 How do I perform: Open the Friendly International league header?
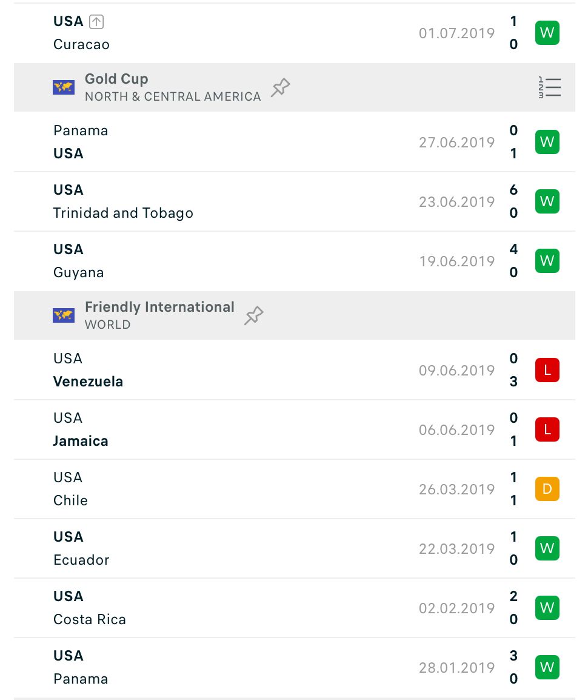click(x=295, y=315)
